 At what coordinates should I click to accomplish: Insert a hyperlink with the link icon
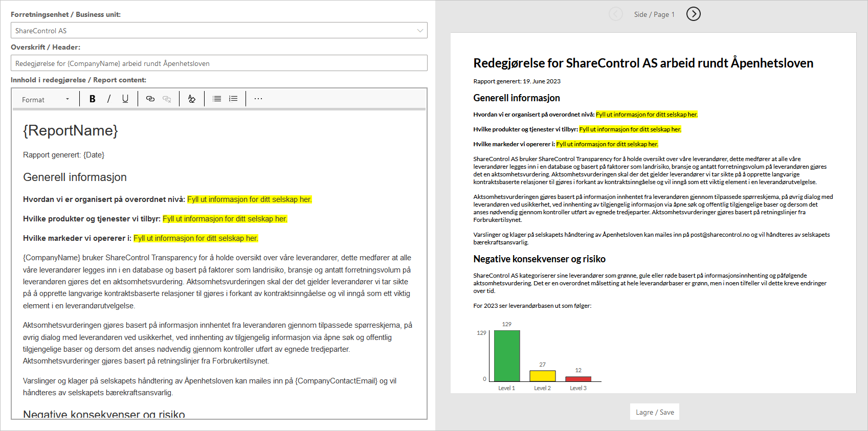pos(150,99)
